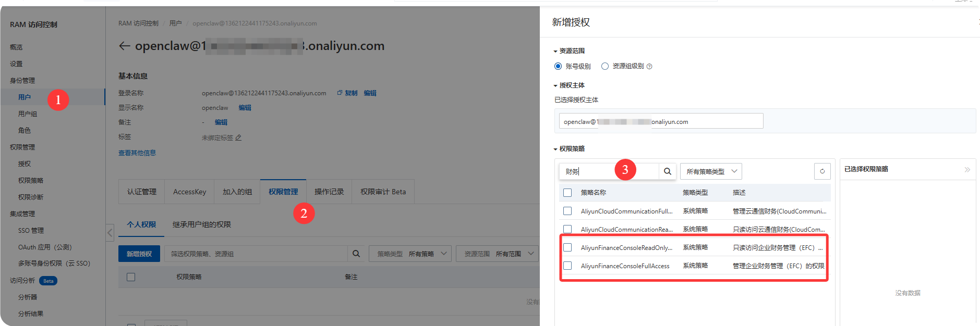Click 用户 in the breadcrumb
This screenshot has width=980, height=326.
tap(176, 23)
